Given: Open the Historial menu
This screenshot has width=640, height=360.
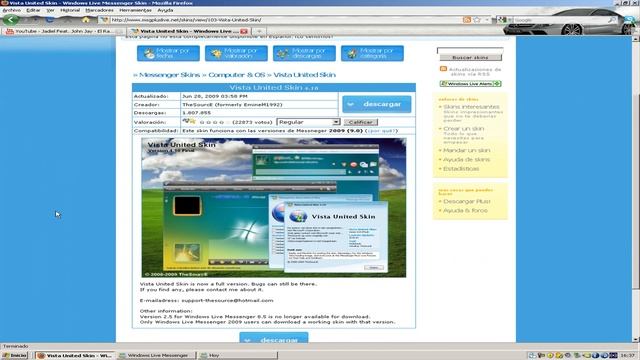Looking at the screenshot, I should pos(70,10).
